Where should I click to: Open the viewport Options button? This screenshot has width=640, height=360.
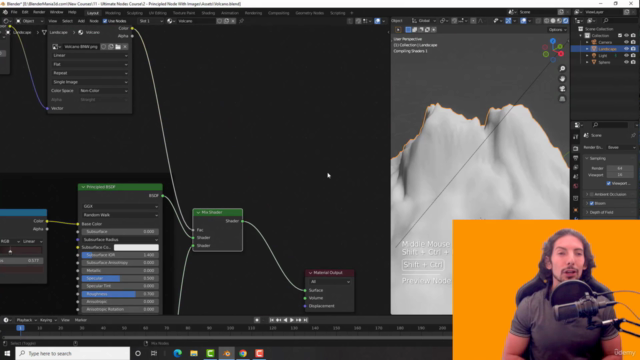[x=557, y=30]
